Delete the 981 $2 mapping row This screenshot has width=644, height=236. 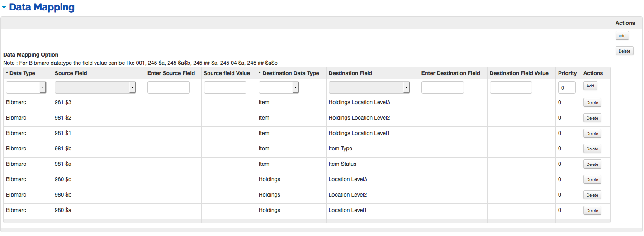click(592, 118)
